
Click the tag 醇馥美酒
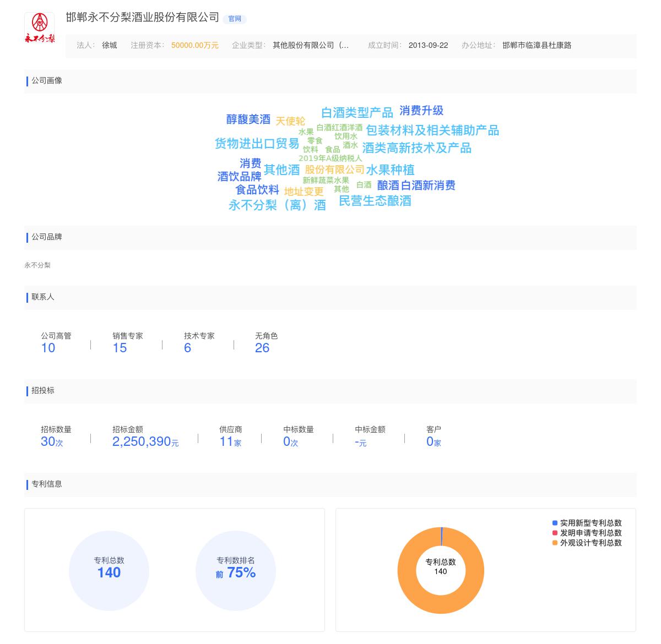click(x=248, y=119)
